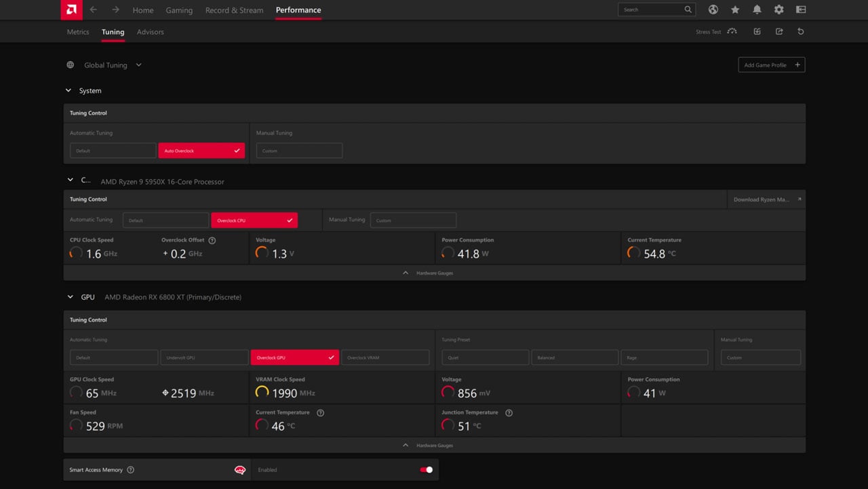The width and height of the screenshot is (868, 489).
Task: Select GPU Custom manual tuning
Action: click(x=761, y=357)
